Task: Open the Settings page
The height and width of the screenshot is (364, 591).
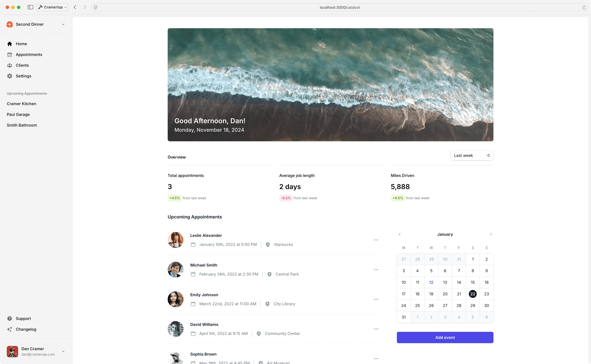Action: [x=36, y=76]
